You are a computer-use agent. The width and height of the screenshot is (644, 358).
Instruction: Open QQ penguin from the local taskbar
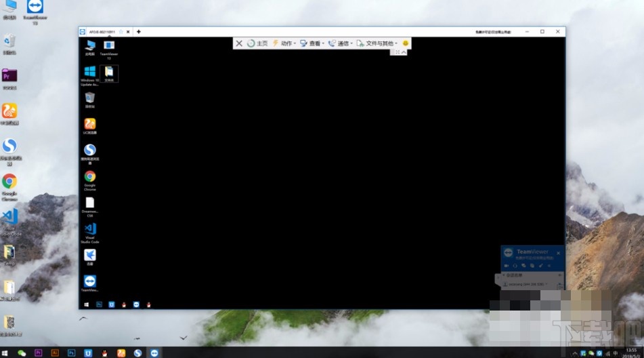coord(105,353)
